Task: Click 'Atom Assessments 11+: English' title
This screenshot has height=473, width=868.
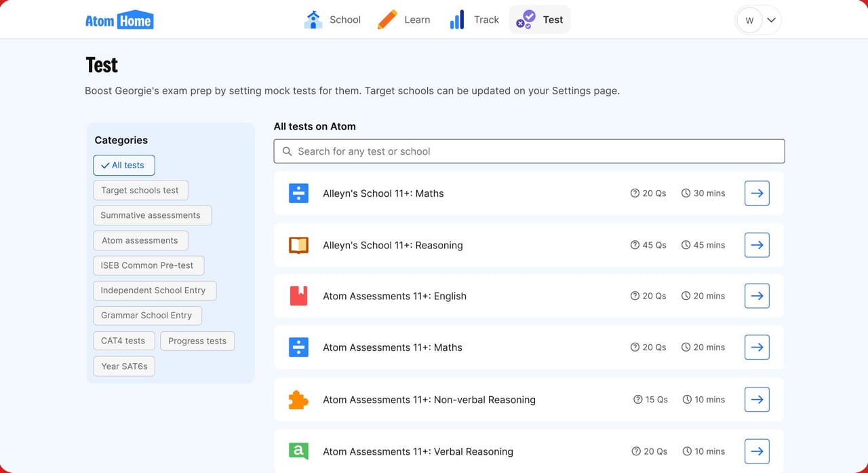Action: 395,296
